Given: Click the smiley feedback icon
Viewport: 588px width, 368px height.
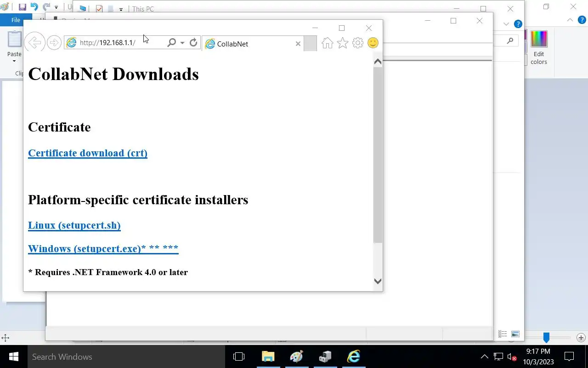Looking at the screenshot, I should pos(373,43).
